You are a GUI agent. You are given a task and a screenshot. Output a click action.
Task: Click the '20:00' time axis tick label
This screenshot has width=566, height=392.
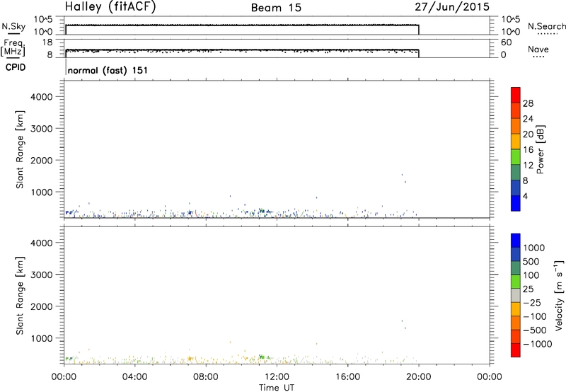(x=419, y=377)
